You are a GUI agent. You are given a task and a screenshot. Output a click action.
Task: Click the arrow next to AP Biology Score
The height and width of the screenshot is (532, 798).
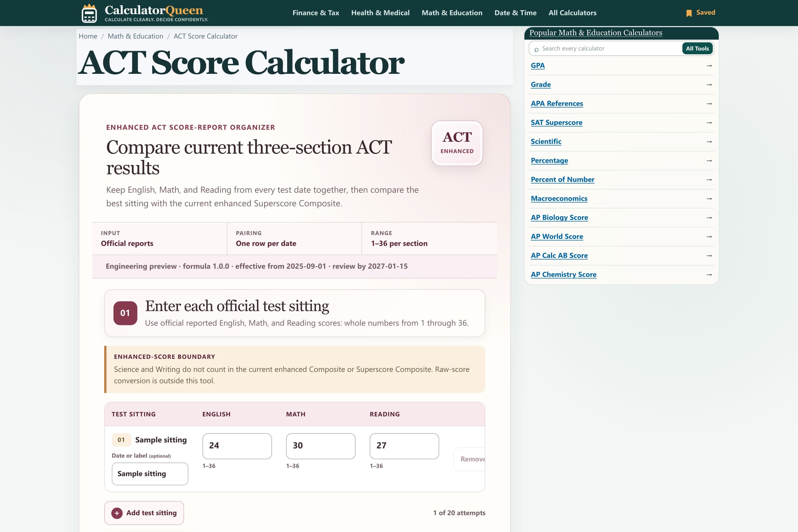(709, 218)
